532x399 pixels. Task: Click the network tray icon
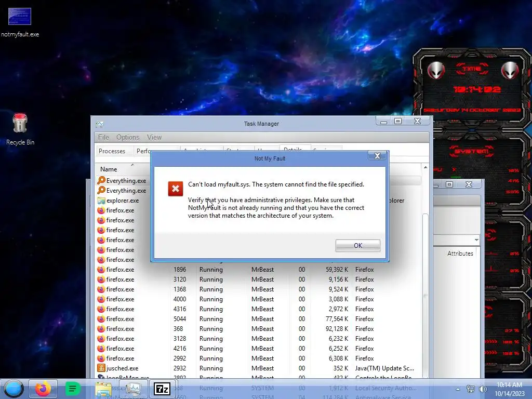(470, 389)
